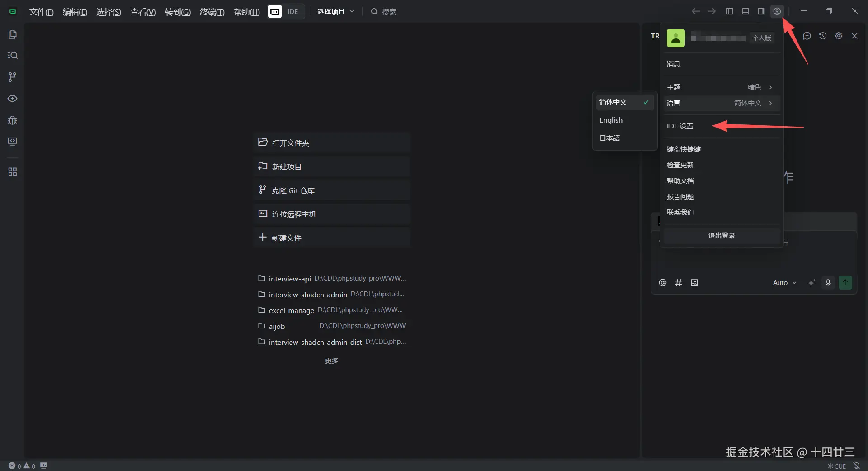868x471 pixels.
Task: Select 简体中文 language option
Action: click(x=625, y=102)
